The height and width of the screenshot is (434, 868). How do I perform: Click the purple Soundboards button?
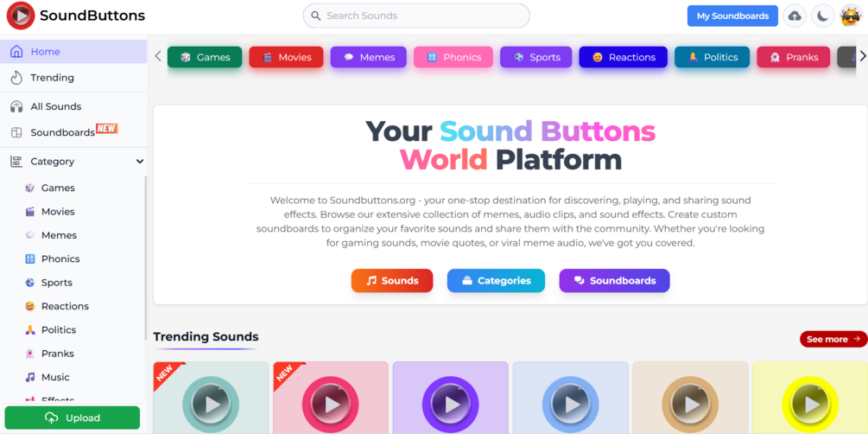coord(614,280)
